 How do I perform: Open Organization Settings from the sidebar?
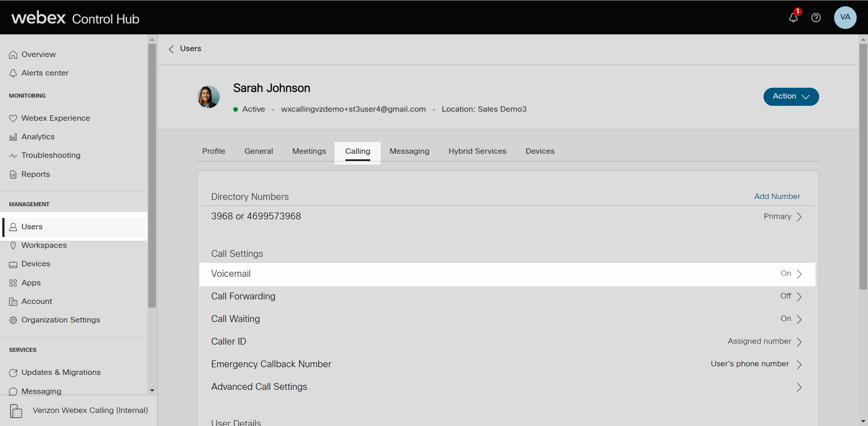(x=14, y=320)
